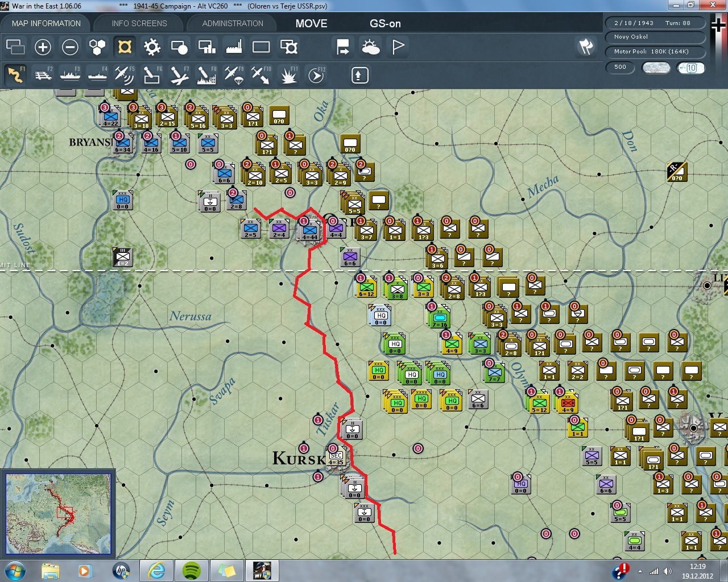728x582 pixels.
Task: Select the F7 bomb airfield mode icon
Action: (x=179, y=75)
